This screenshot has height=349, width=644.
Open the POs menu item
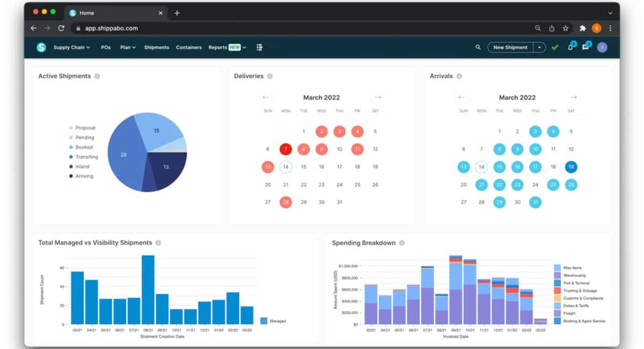pyautogui.click(x=106, y=47)
